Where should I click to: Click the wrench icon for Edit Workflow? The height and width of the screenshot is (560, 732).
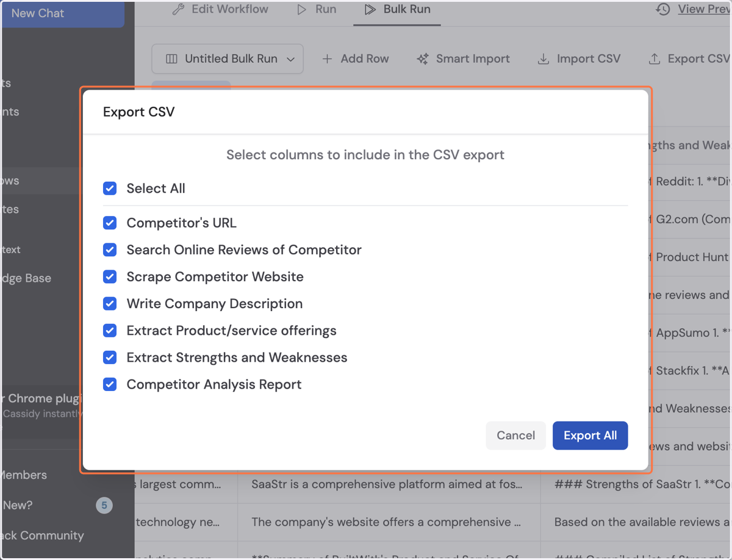[178, 9]
